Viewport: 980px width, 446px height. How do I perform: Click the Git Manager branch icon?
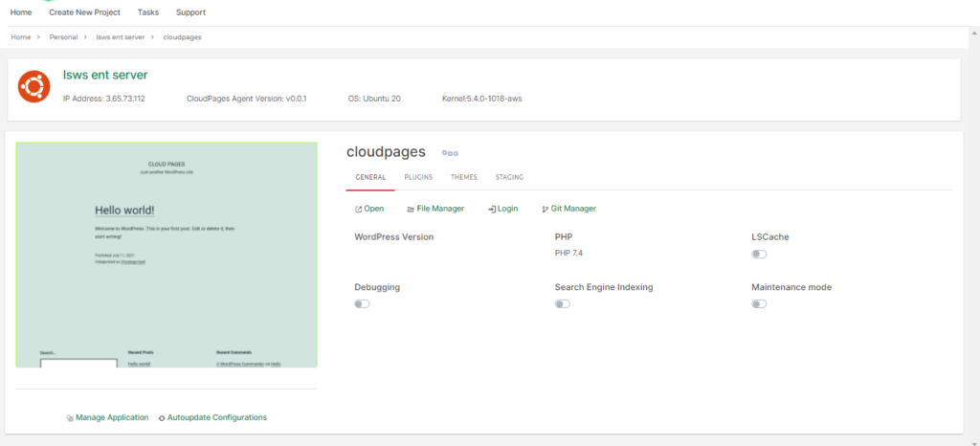coord(545,210)
